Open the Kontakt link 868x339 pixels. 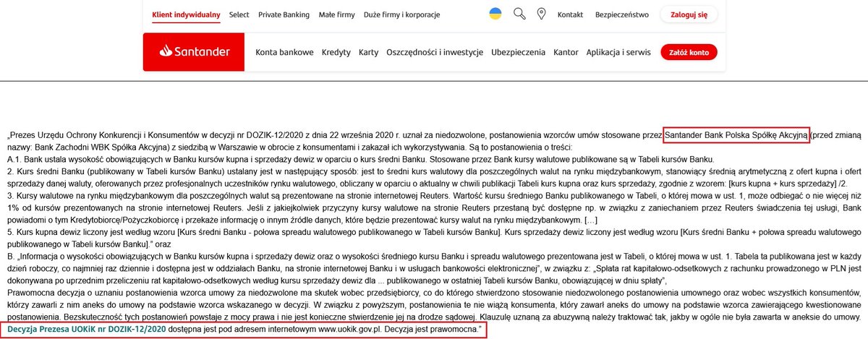[571, 14]
